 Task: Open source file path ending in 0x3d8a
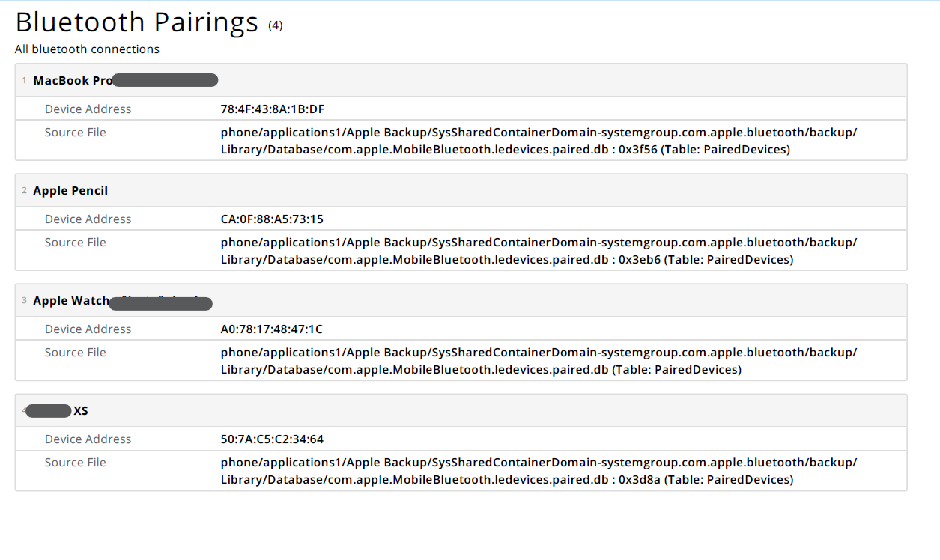[x=539, y=471]
